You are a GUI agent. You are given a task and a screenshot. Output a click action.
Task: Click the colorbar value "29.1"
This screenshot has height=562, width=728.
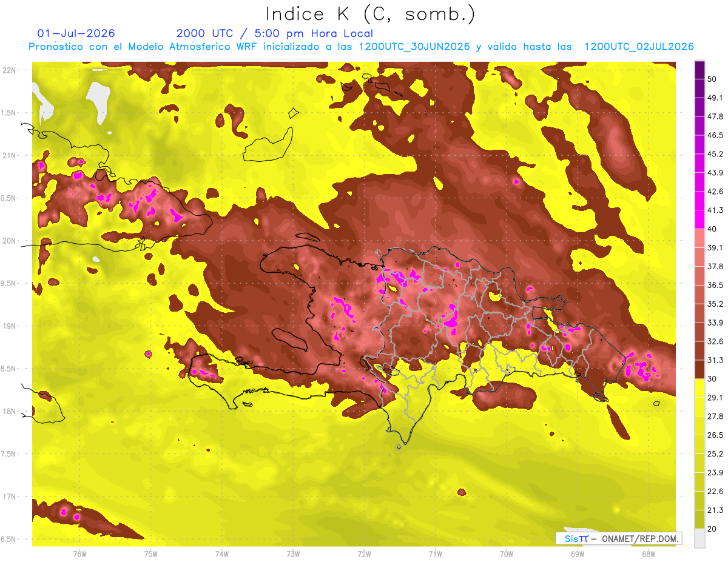715,397
